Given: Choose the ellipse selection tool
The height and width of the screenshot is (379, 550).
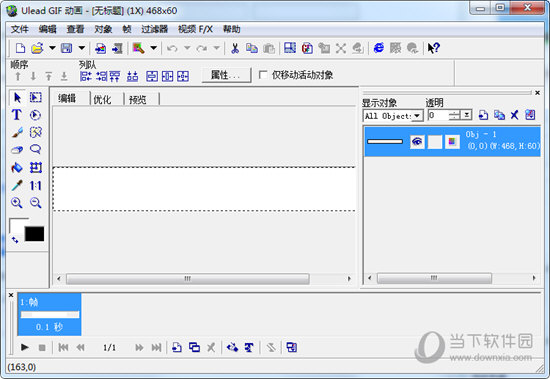Looking at the screenshot, I should [x=35, y=115].
